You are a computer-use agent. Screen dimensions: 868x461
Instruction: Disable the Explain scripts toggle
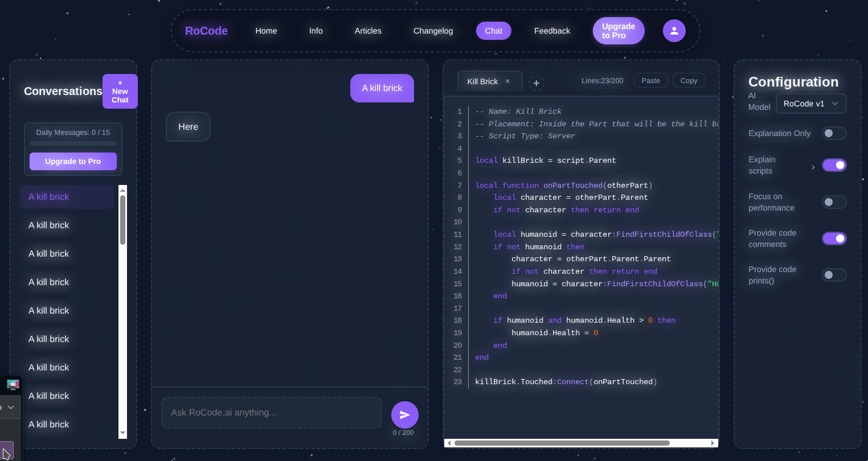click(x=834, y=164)
